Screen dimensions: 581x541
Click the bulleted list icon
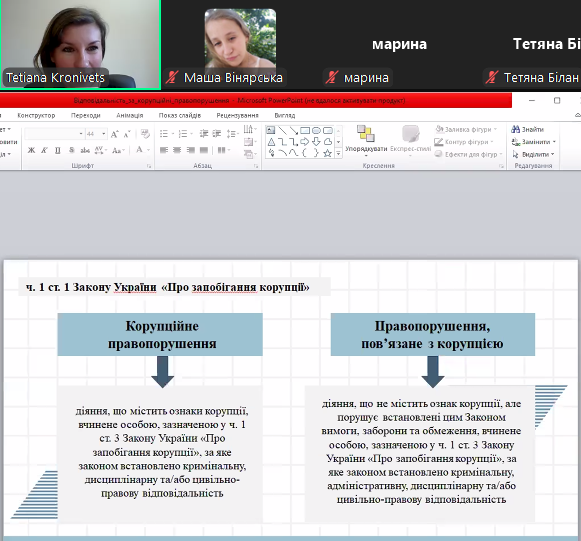(x=164, y=134)
